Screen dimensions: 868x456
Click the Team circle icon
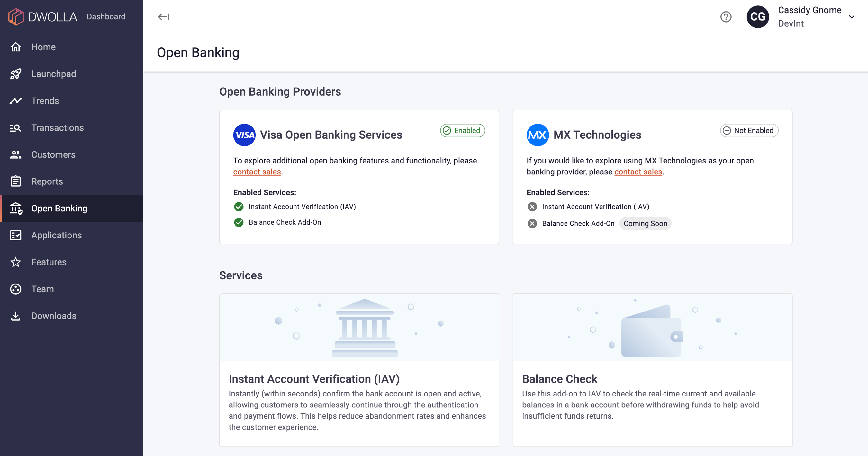[x=15, y=289]
